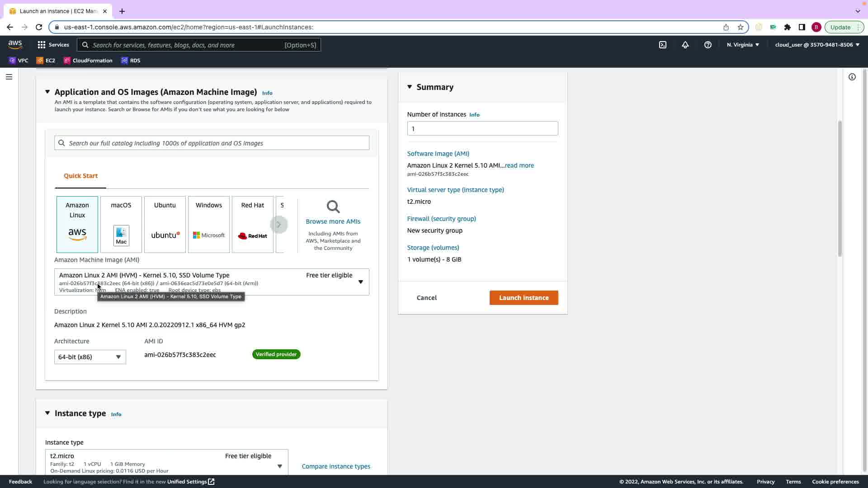The image size is (868, 488).
Task: Click the Launch instance button
Action: (x=524, y=298)
